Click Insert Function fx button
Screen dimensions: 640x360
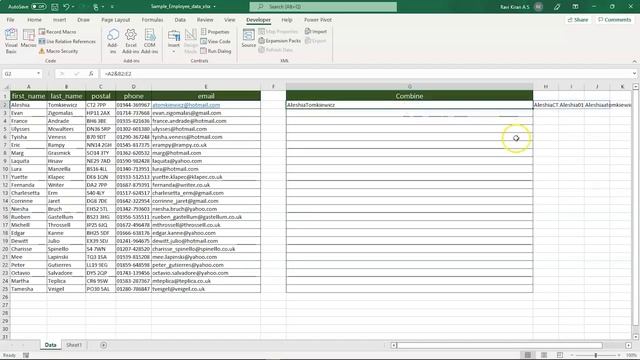91,73
